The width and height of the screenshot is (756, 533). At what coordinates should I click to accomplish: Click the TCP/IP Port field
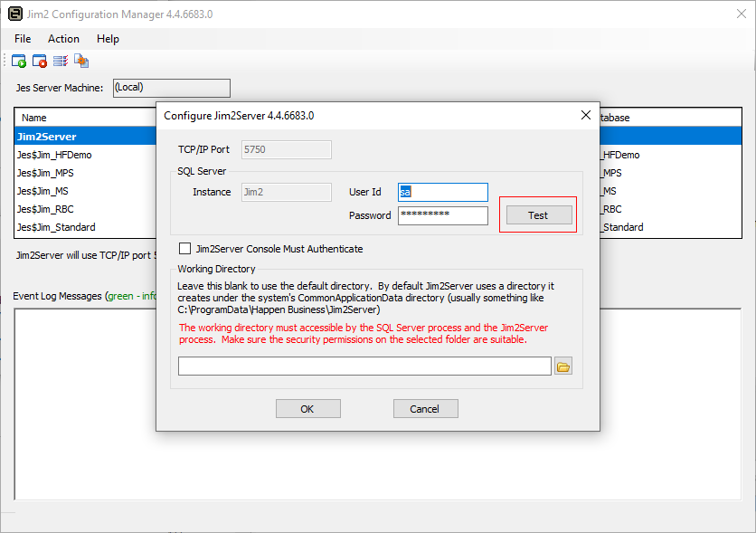tap(287, 149)
